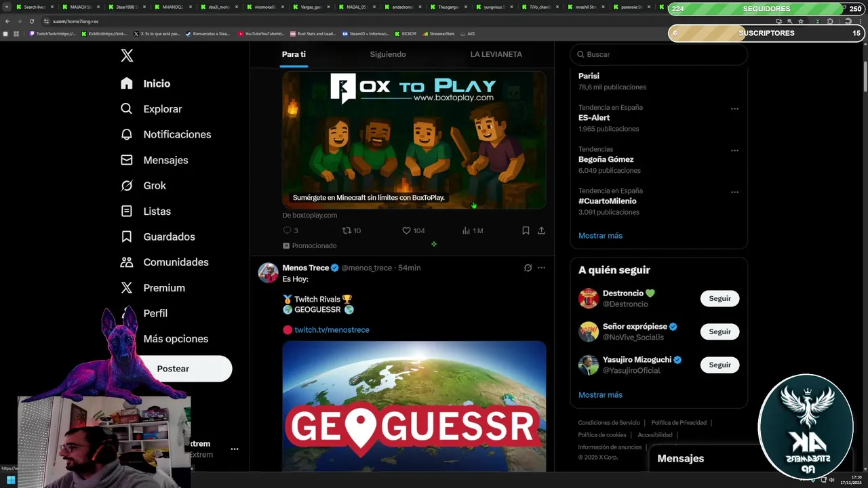
Task: Open Política de cookies link
Action: coord(602,435)
